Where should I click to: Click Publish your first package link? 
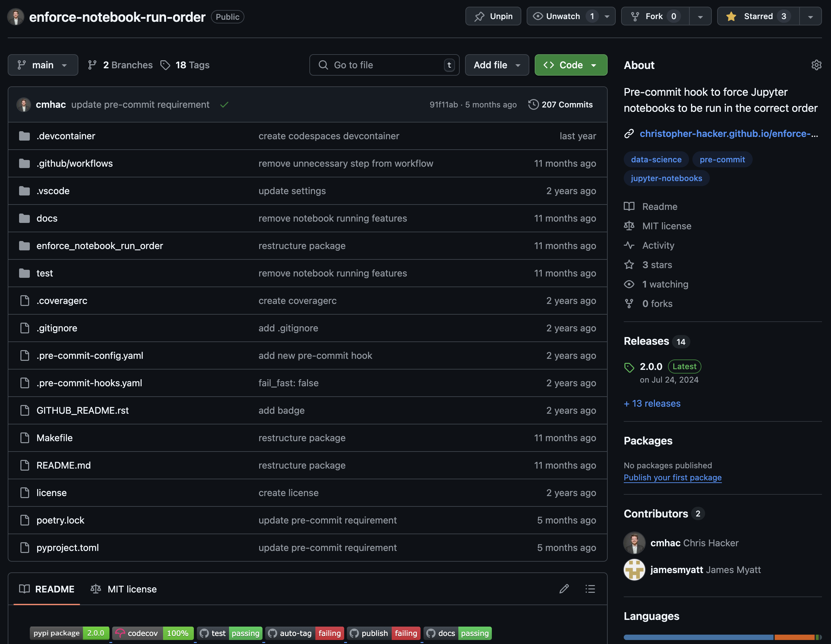coord(672,477)
